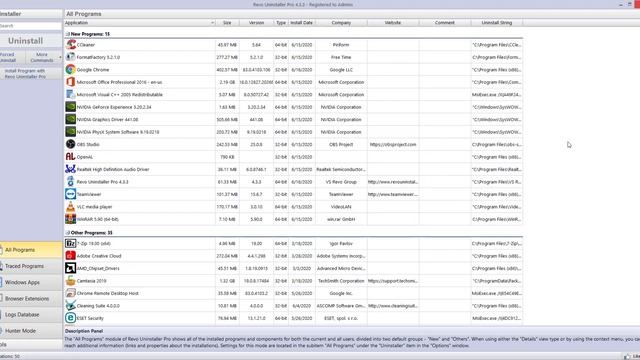Open the Browser Extensions section
The height and width of the screenshot is (360, 640).
[31, 298]
